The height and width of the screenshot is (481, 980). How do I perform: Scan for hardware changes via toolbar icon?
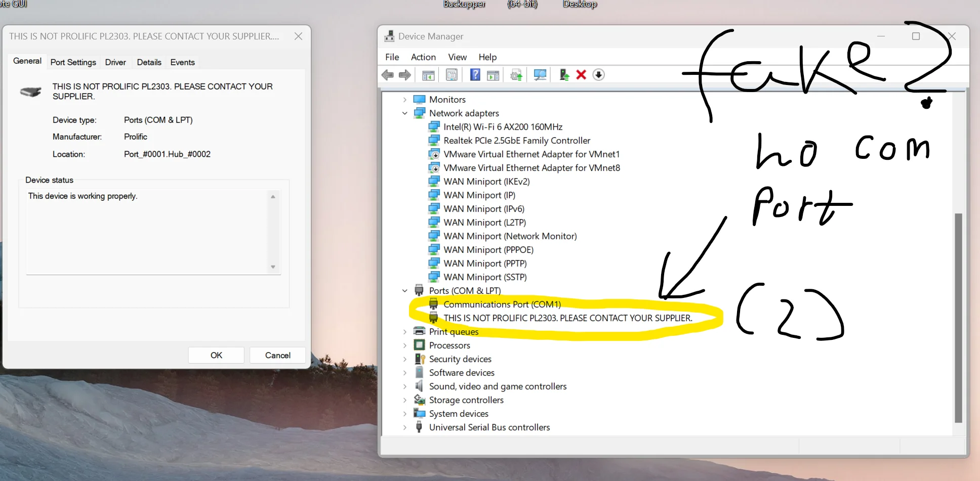click(x=540, y=75)
